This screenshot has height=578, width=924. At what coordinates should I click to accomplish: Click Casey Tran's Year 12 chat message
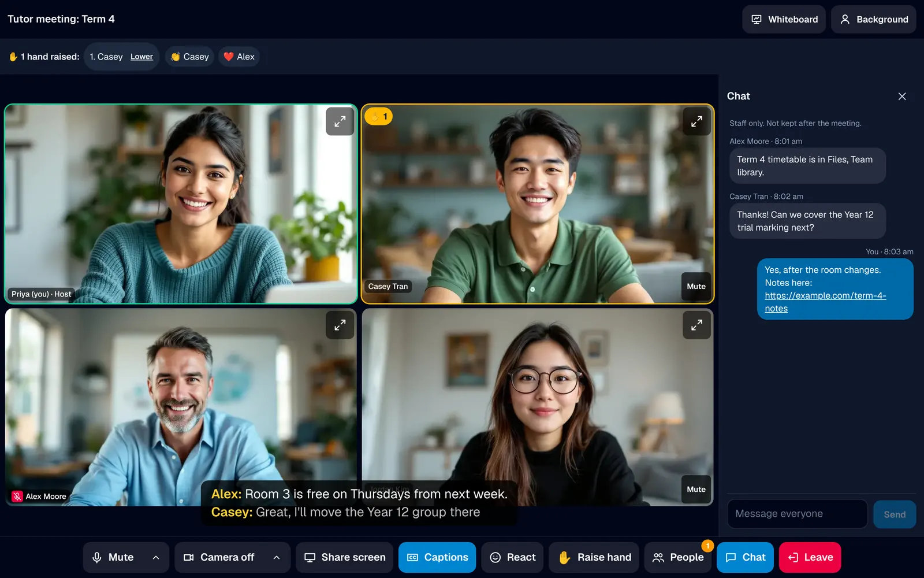807,221
